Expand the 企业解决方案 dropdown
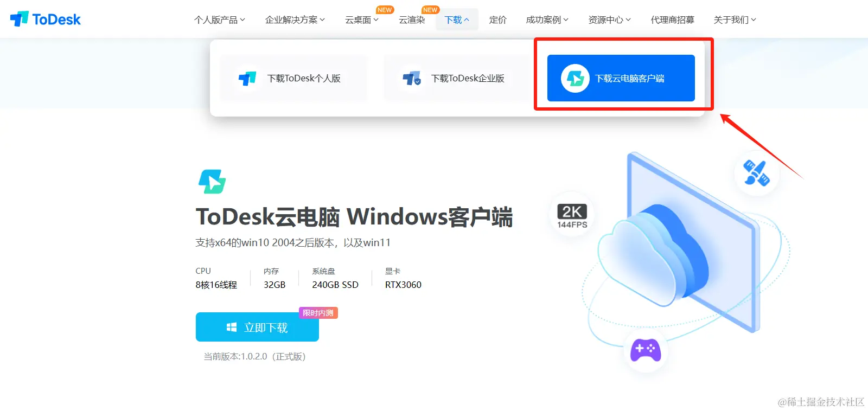Screen dimensions: 868x411 click(295, 20)
